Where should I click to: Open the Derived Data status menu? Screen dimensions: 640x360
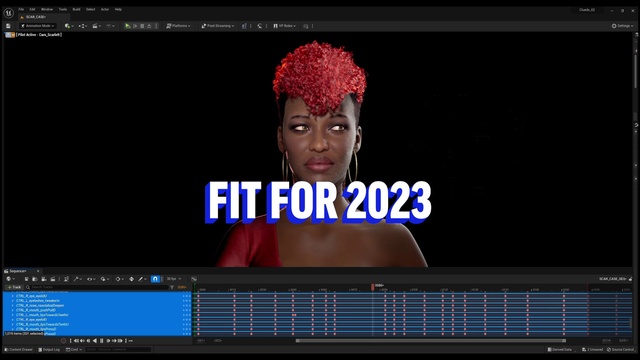560,350
